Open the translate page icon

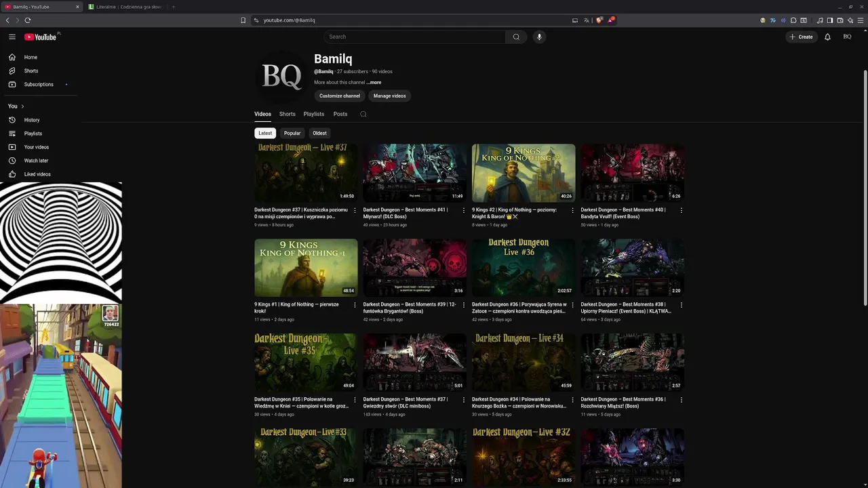coord(586,20)
